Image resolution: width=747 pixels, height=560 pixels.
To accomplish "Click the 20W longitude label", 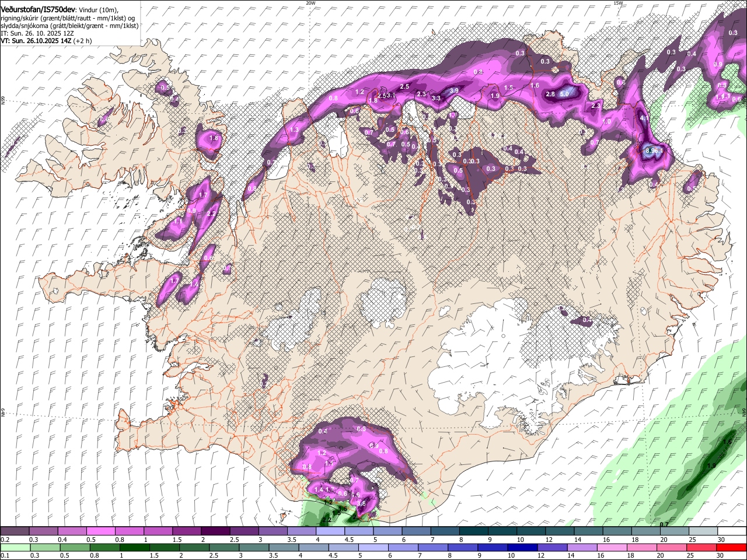I will 310,3.
